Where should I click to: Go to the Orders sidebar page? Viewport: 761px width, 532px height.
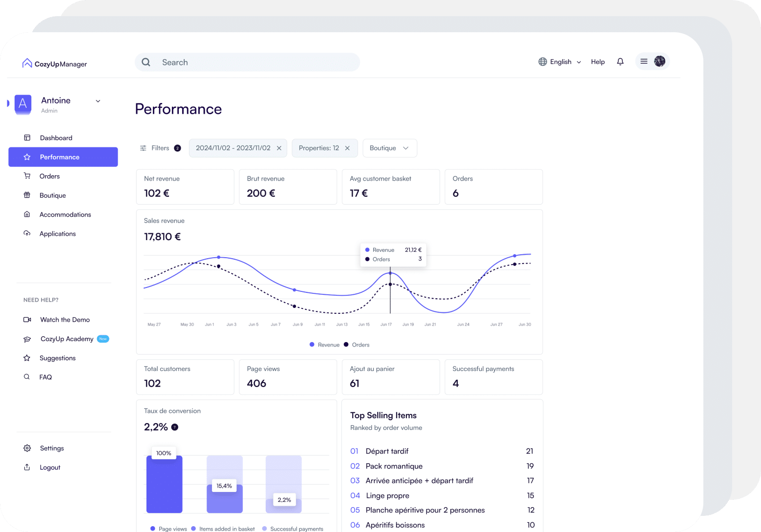pyautogui.click(x=49, y=176)
